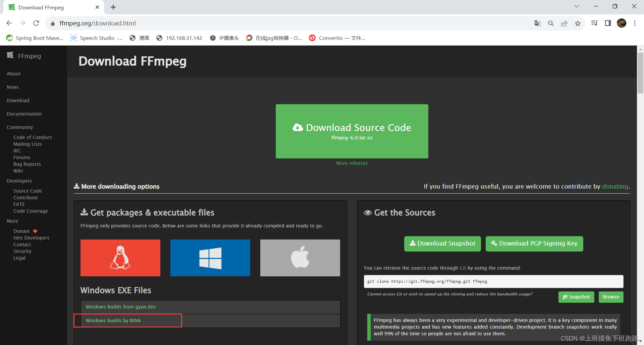644x345 pixels.
Task: Click the git Snapshot button
Action: [x=576, y=297]
